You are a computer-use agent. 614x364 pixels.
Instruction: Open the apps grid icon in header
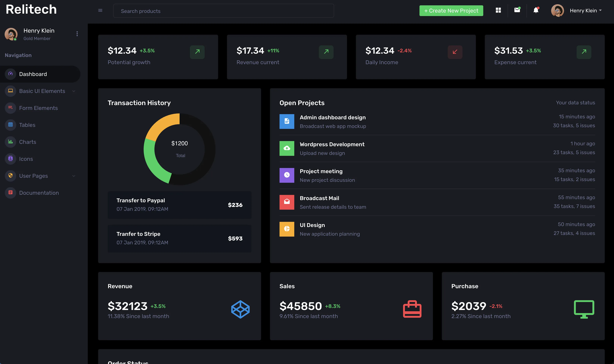[x=498, y=10]
